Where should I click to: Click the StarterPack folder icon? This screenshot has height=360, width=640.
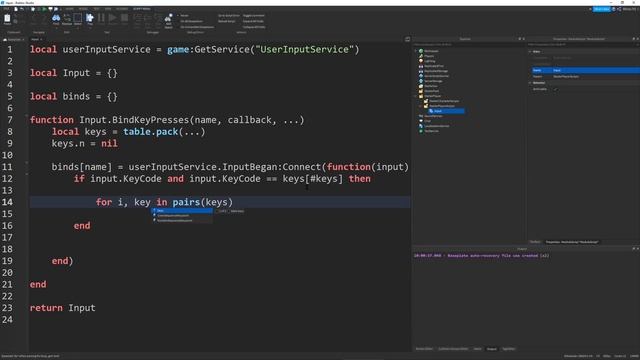point(421,91)
